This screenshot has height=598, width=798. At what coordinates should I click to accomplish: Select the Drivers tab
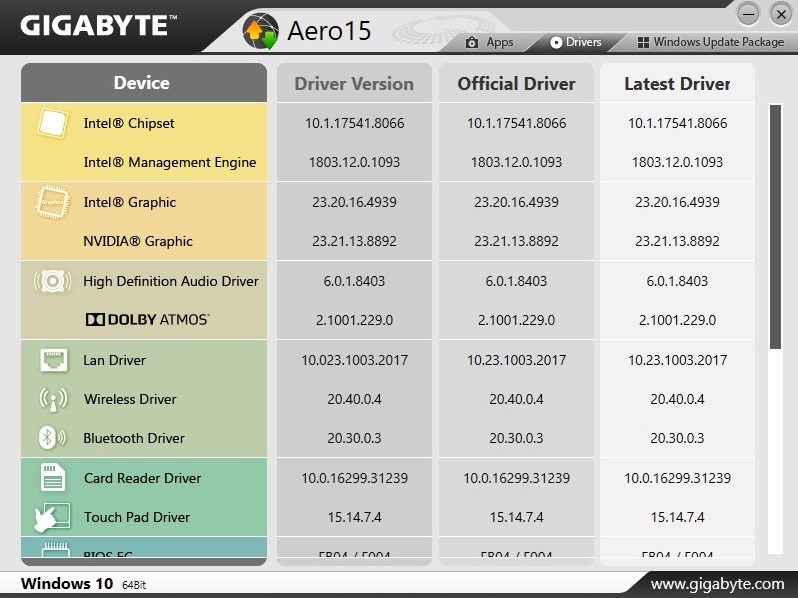[576, 42]
